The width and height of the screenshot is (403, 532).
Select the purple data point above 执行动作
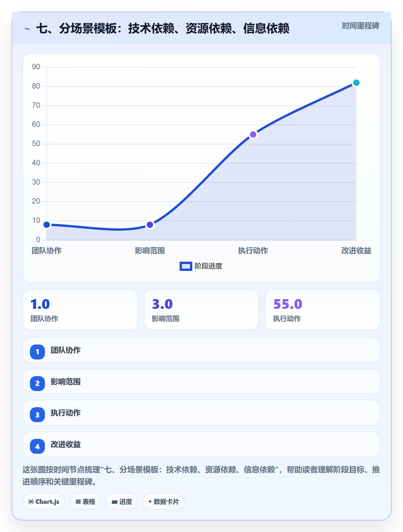pos(253,135)
